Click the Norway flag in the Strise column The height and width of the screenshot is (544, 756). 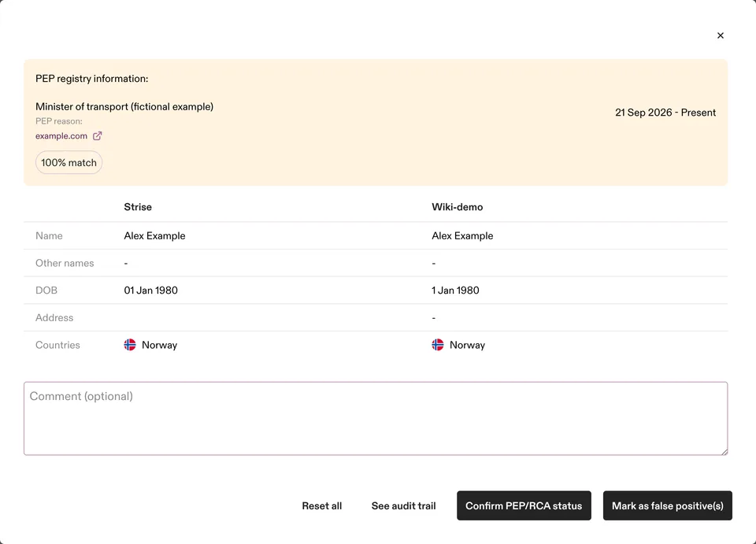point(130,345)
